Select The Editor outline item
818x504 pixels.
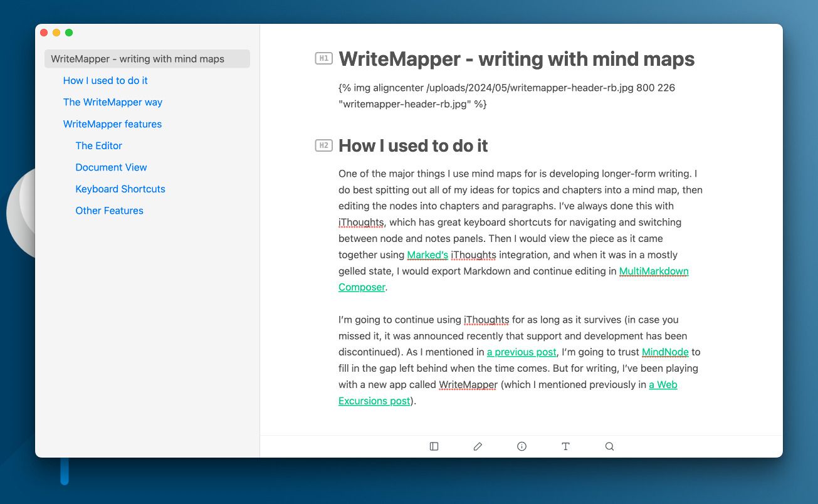98,145
